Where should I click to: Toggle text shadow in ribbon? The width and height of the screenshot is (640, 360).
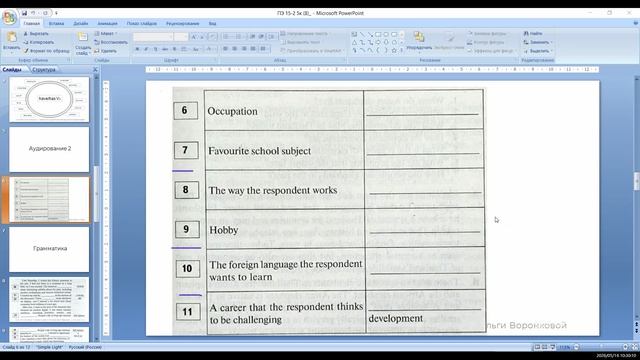tap(174, 49)
